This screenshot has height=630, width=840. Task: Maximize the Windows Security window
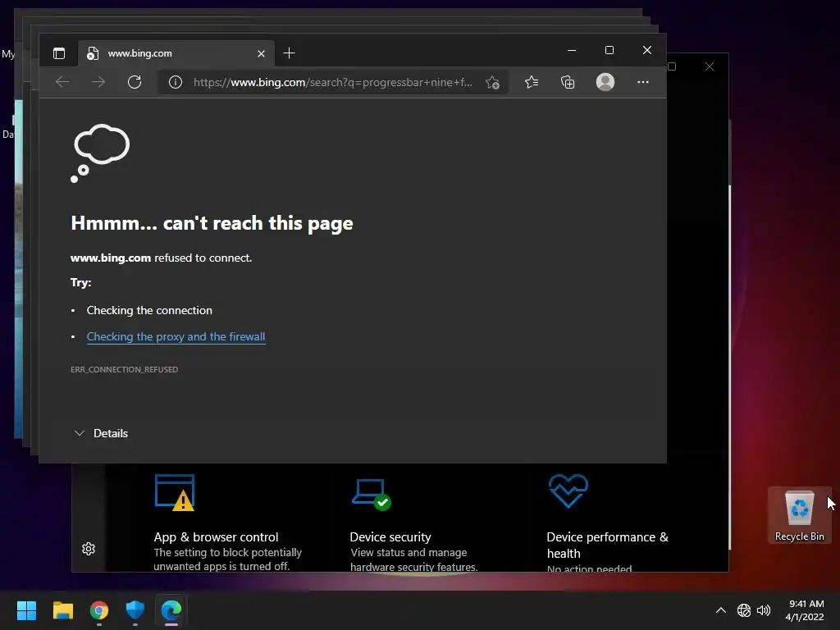tap(672, 66)
